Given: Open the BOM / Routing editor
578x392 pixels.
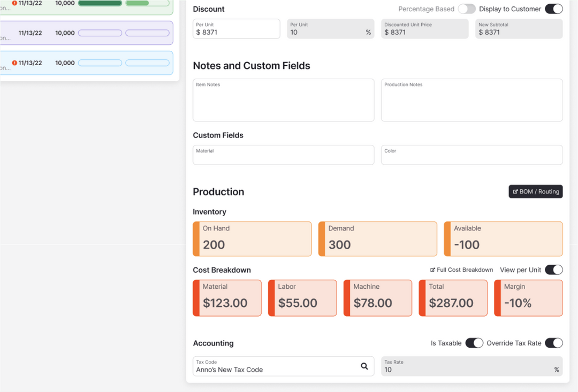Looking at the screenshot, I should (535, 191).
